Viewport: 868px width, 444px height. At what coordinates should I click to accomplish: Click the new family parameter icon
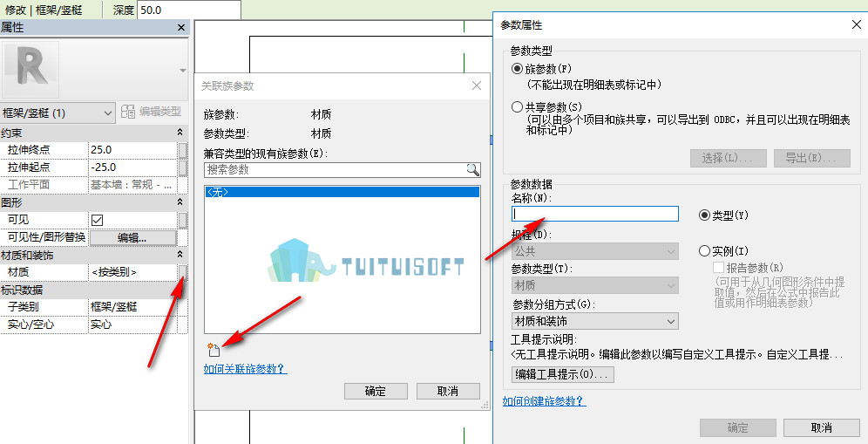pos(214,350)
